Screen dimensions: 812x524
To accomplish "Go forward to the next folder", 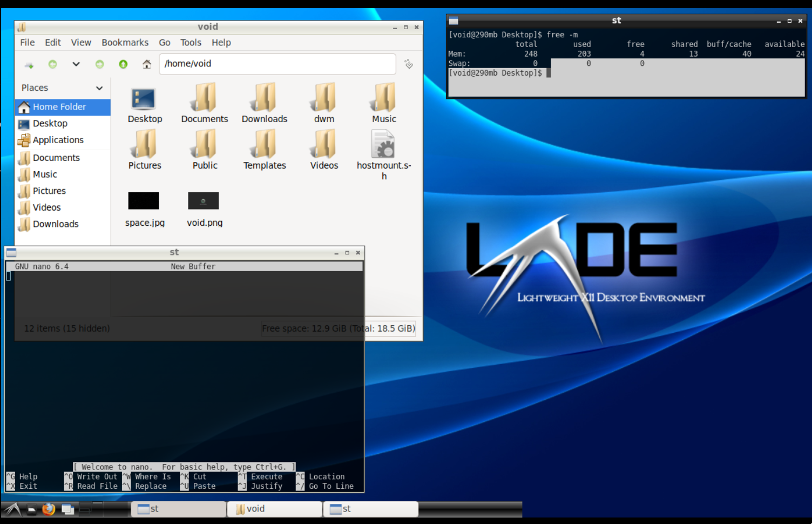I will (x=99, y=64).
